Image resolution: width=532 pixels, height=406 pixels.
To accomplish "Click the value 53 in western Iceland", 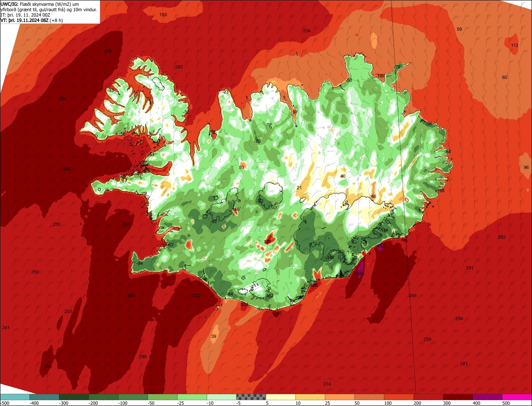I will [241, 167].
